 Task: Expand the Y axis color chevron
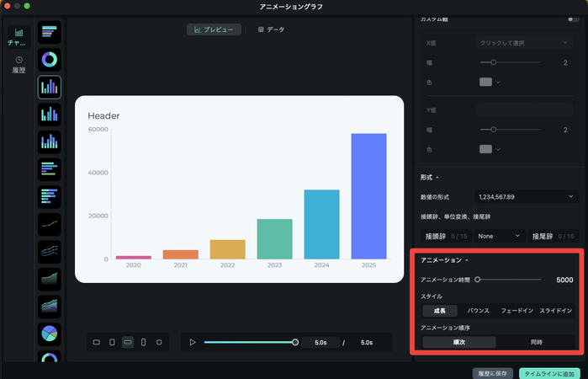[498, 149]
